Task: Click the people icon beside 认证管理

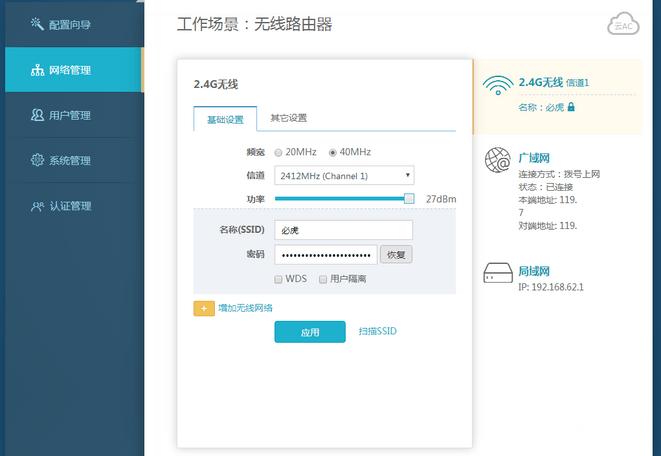Action: (37, 206)
